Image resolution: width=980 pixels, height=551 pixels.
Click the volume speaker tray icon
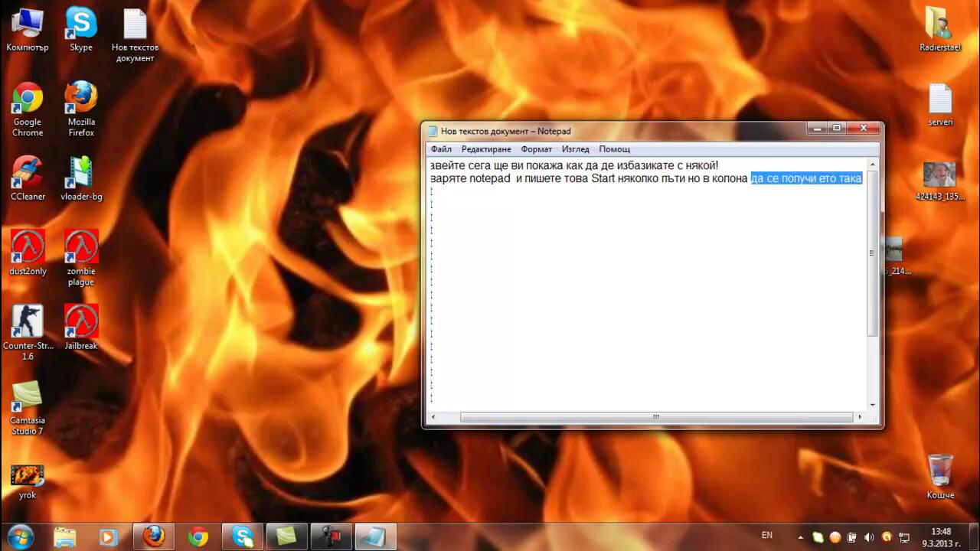869,537
